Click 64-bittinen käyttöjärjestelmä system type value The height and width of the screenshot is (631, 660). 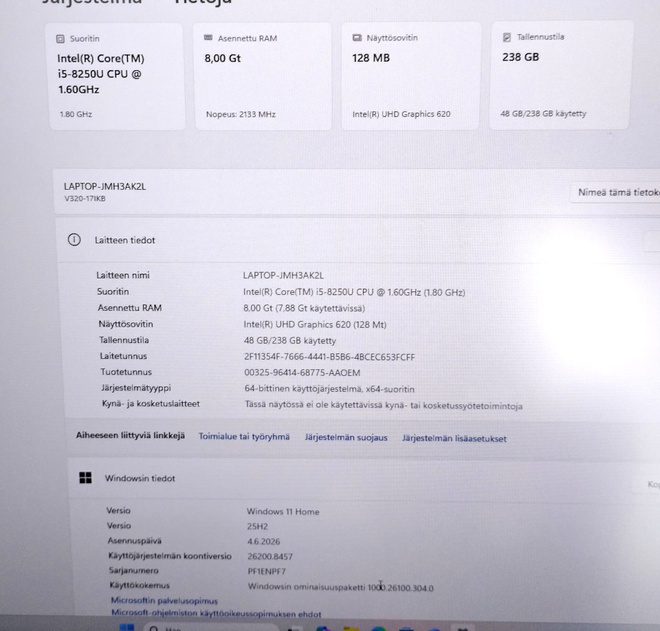click(330, 389)
